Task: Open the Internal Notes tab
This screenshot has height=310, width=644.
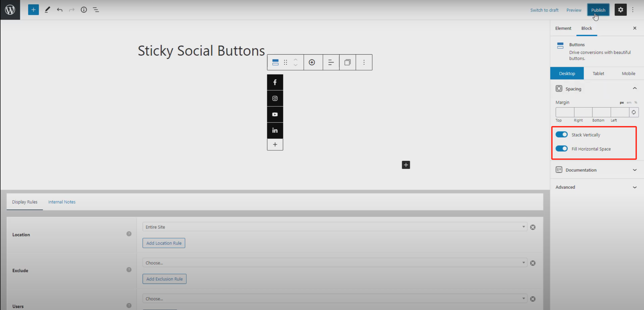Action: click(62, 202)
